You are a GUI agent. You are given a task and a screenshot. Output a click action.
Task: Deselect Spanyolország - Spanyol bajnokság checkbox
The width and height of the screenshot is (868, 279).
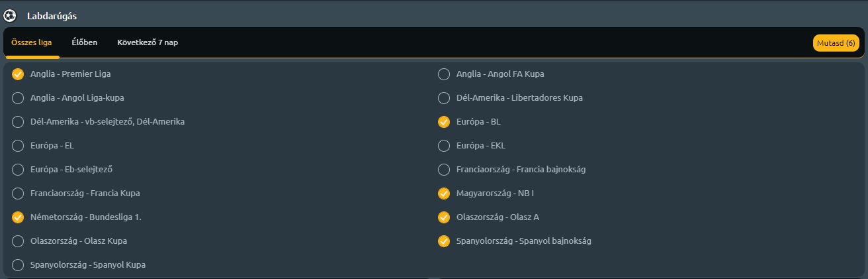(444, 241)
